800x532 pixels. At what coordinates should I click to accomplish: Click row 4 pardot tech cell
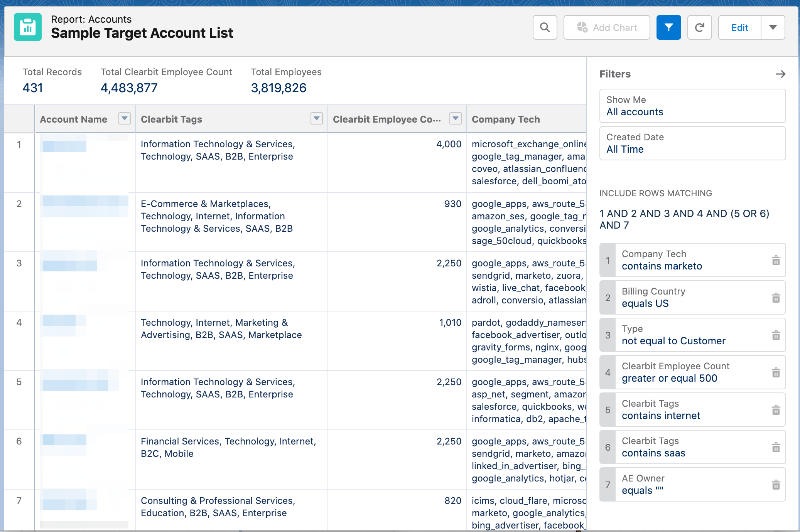coord(527,341)
